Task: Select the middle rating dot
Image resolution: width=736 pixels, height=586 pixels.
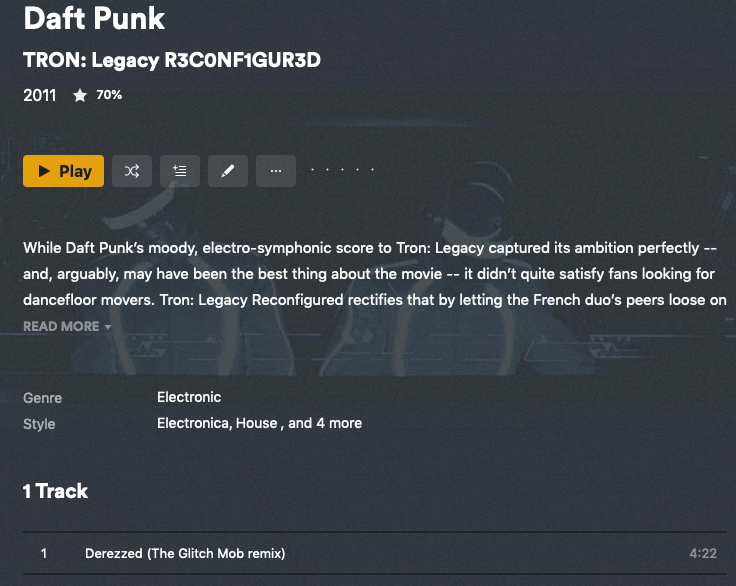Action: click(343, 170)
